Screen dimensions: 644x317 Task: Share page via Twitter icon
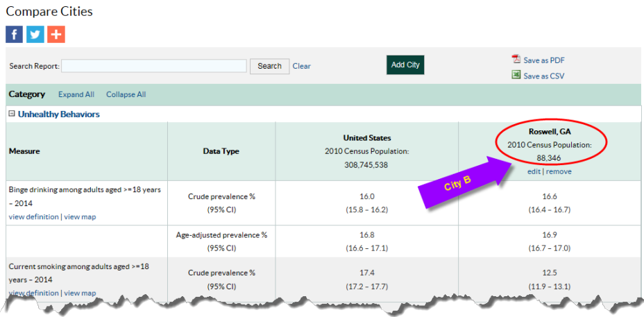tap(35, 34)
